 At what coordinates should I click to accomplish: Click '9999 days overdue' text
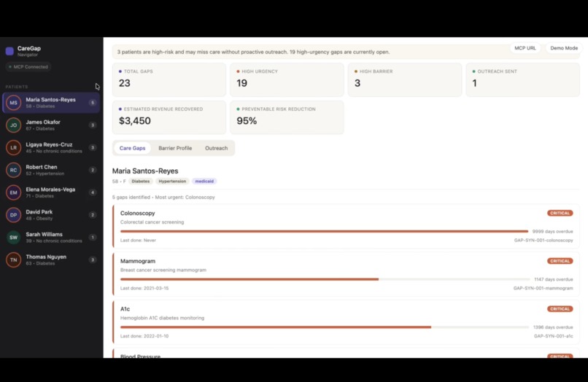coord(552,231)
